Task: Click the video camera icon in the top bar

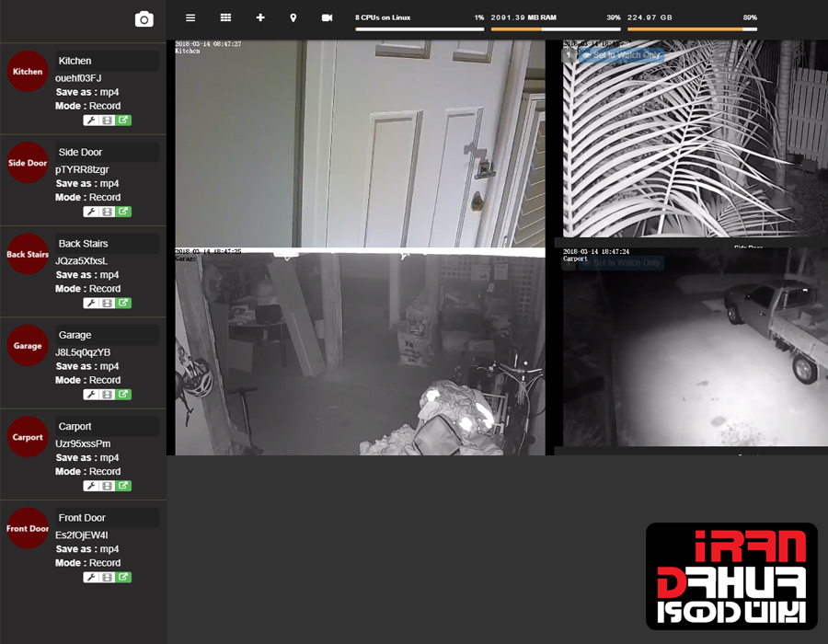Action: coord(327,18)
